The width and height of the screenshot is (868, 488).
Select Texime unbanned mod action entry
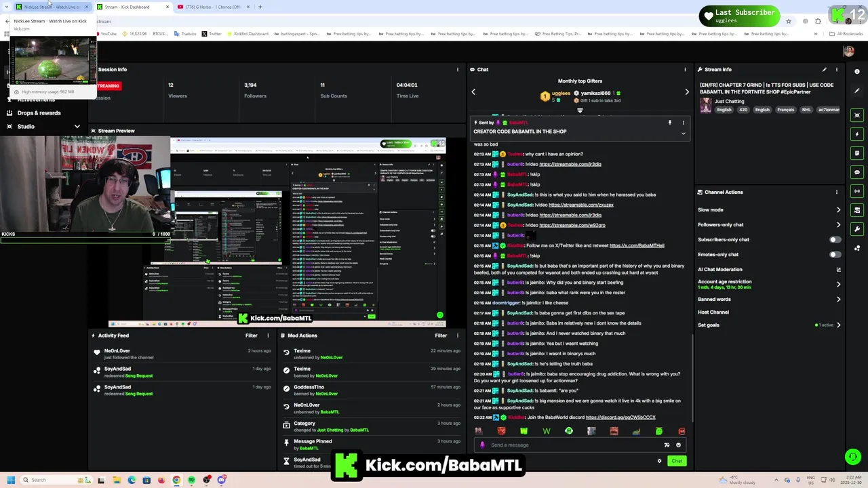coord(372,354)
